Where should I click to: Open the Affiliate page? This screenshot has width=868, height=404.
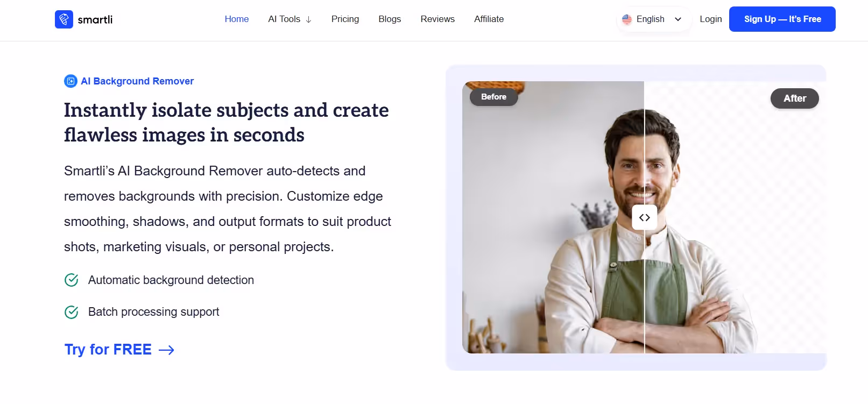(489, 19)
